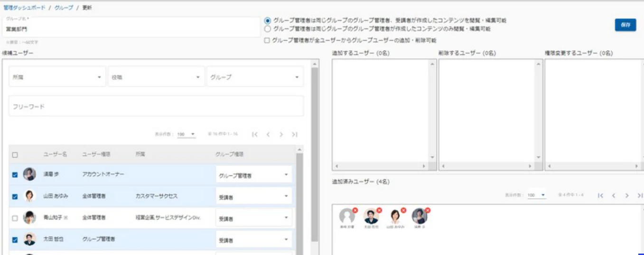This screenshot has width=644, height=255.
Task: Click the ユーザー権限 column header
Action: [x=96, y=155]
